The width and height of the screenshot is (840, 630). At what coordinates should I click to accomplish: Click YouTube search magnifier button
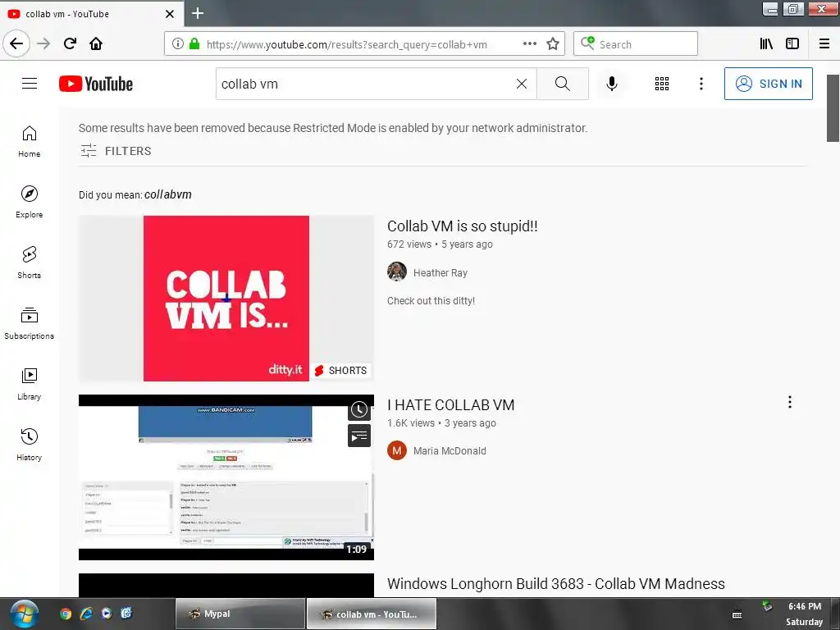pyautogui.click(x=563, y=84)
